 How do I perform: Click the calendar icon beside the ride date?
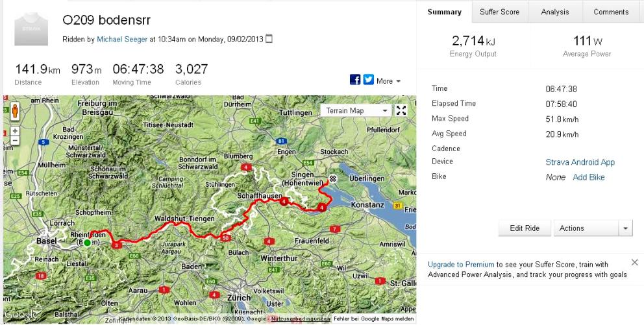269,39
